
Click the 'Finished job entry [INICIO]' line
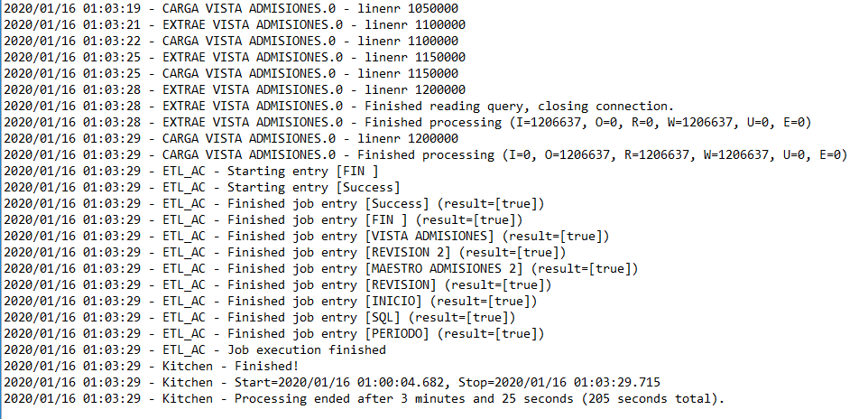pyautogui.click(x=270, y=302)
